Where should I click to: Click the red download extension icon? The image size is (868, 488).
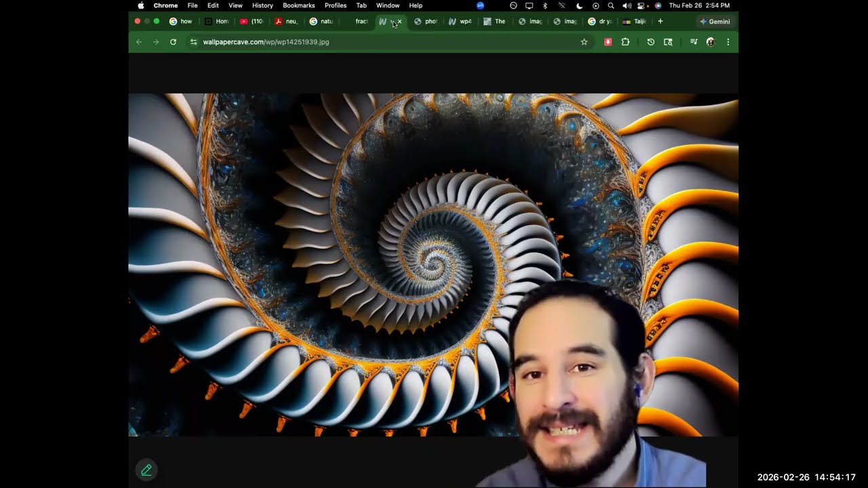point(608,42)
